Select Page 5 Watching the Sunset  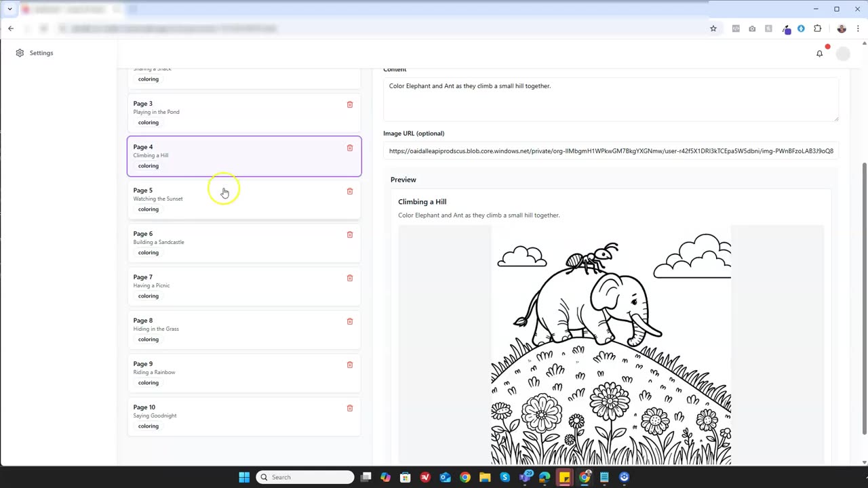244,199
